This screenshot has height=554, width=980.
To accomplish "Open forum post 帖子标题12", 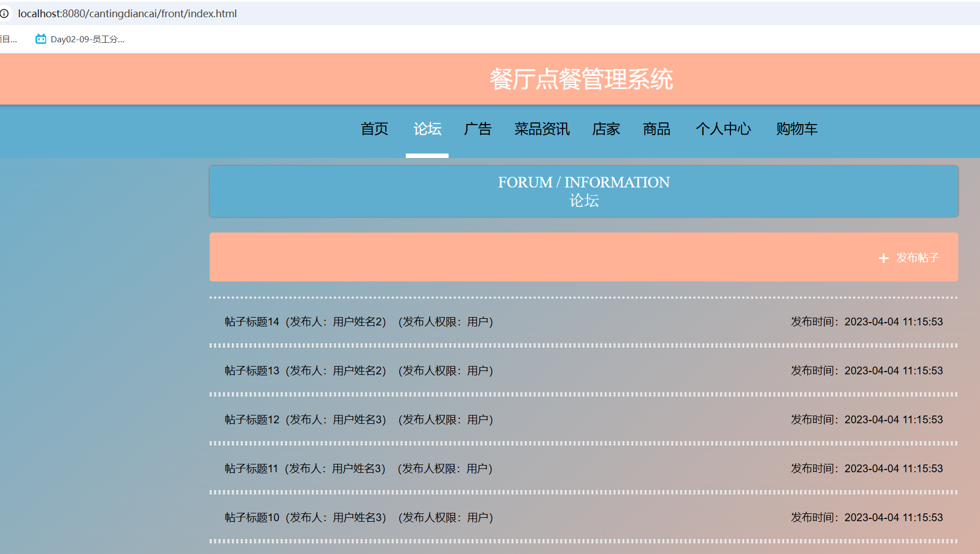I will click(x=252, y=420).
